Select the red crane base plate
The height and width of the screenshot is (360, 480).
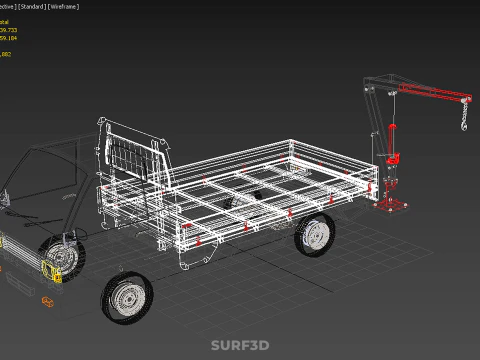point(390,205)
